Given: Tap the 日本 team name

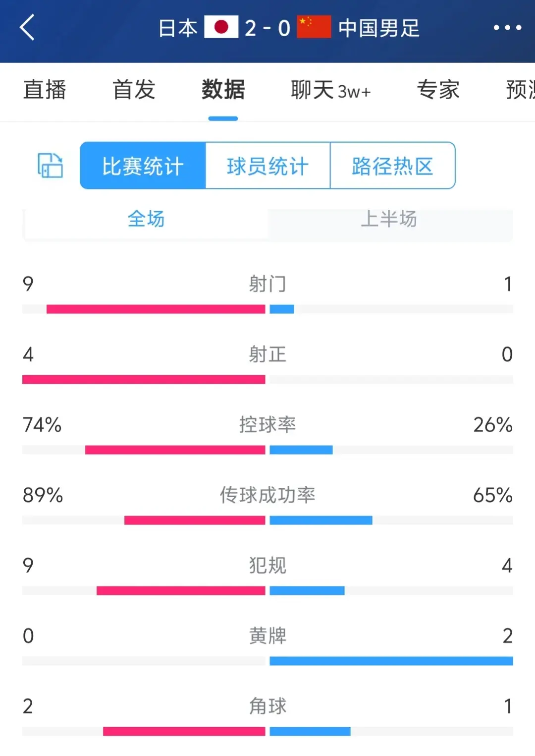Looking at the screenshot, I should click(178, 28).
